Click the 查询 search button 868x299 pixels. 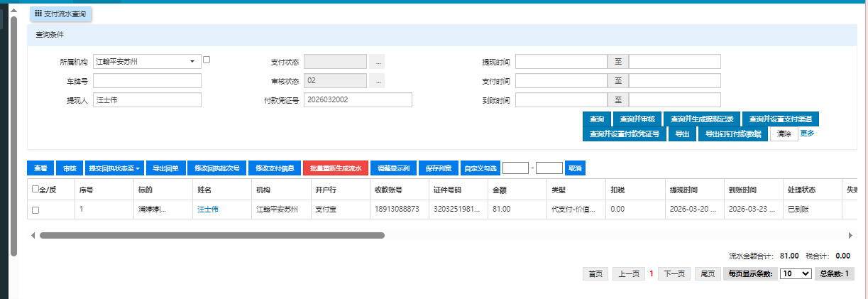[x=596, y=119]
